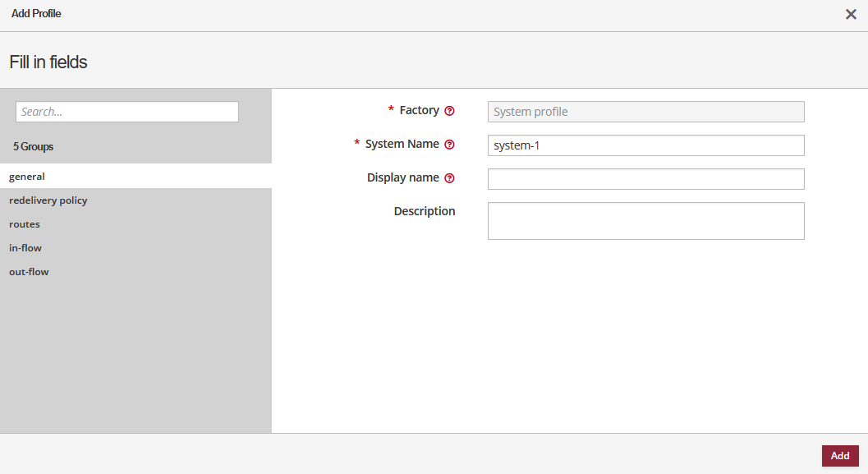Click the Add button
This screenshot has height=474, width=868.
839,455
